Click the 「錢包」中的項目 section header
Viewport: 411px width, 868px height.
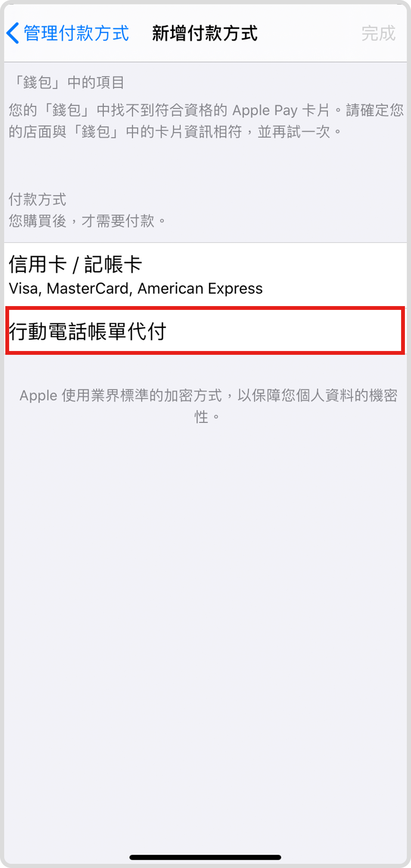pyautogui.click(x=67, y=82)
